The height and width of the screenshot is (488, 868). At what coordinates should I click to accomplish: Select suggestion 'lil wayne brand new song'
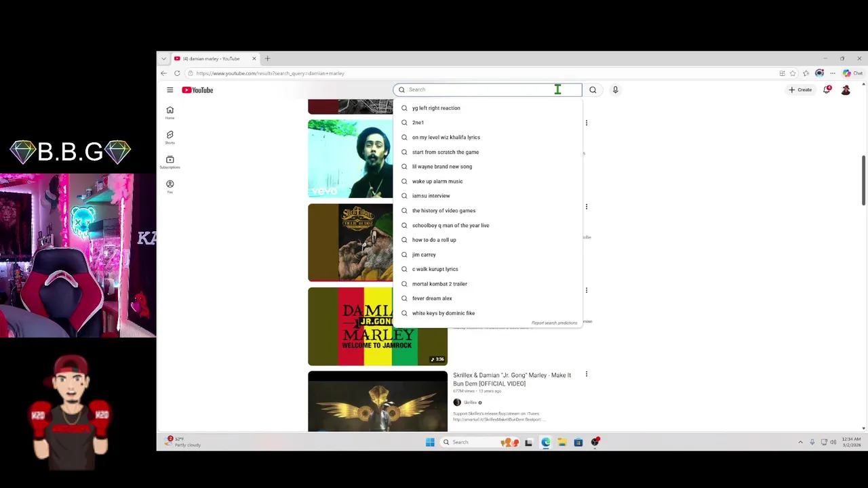point(487,167)
